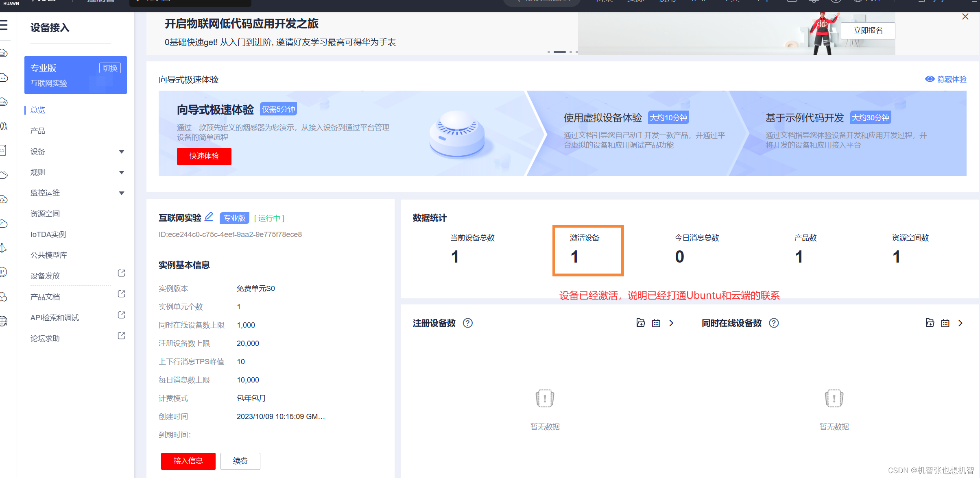
Task: Click the 专业版 instance card in sidebar
Action: pos(76,75)
